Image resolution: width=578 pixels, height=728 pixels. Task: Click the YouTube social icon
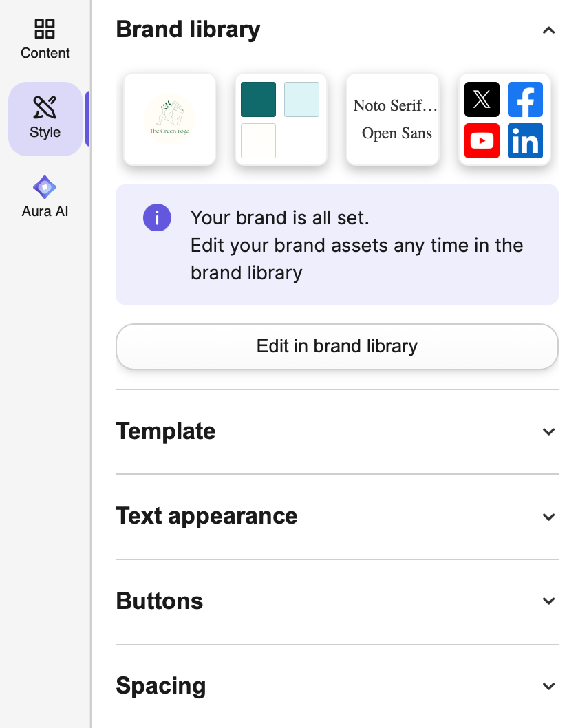[x=482, y=141]
